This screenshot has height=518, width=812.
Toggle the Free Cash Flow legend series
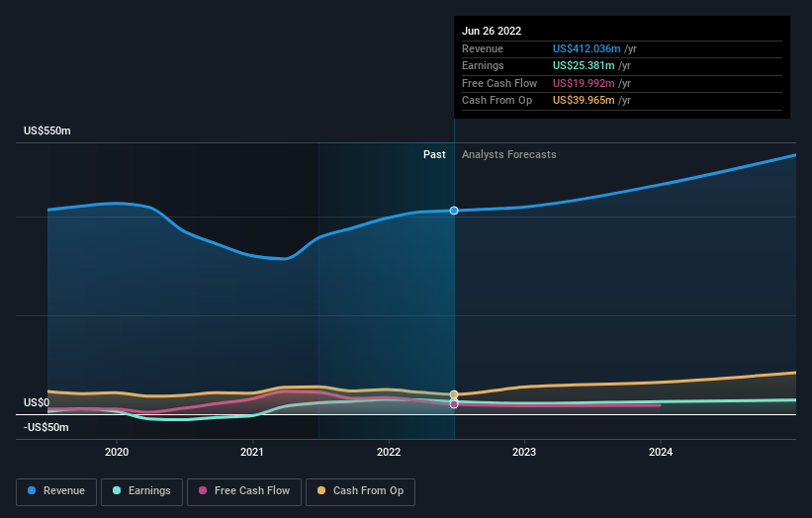tap(244, 491)
